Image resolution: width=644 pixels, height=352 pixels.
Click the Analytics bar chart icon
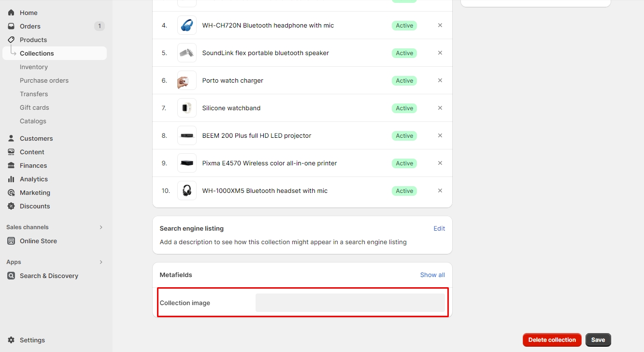[11, 179]
